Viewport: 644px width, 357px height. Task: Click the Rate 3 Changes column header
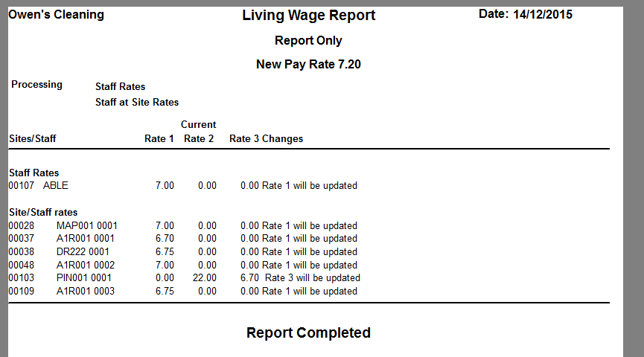[266, 138]
